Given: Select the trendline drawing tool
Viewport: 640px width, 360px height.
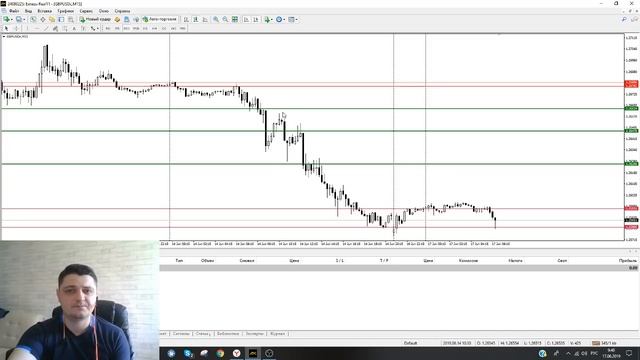Looking at the screenshot, I should pos(46,29).
